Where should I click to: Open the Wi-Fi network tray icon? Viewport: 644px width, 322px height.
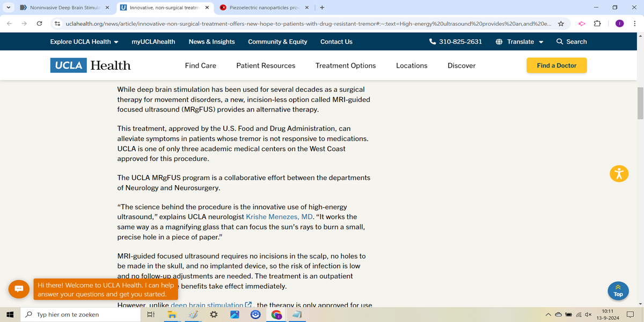[x=579, y=314]
